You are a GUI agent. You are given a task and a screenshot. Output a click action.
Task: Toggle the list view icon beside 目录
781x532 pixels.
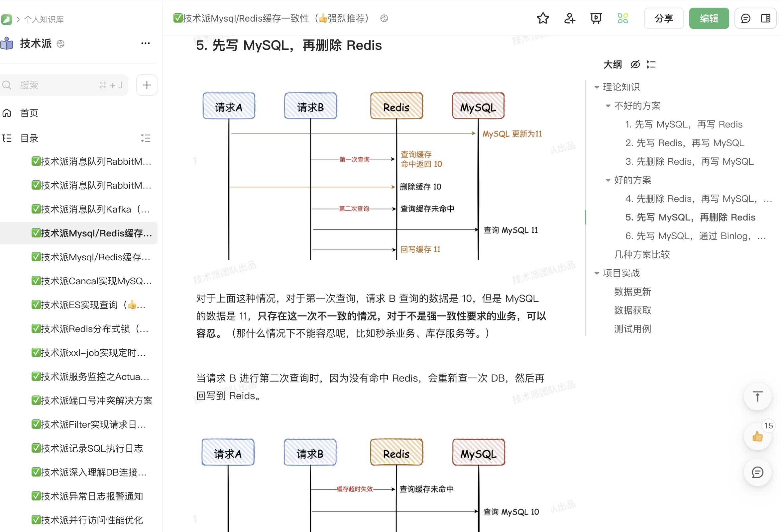[146, 138]
